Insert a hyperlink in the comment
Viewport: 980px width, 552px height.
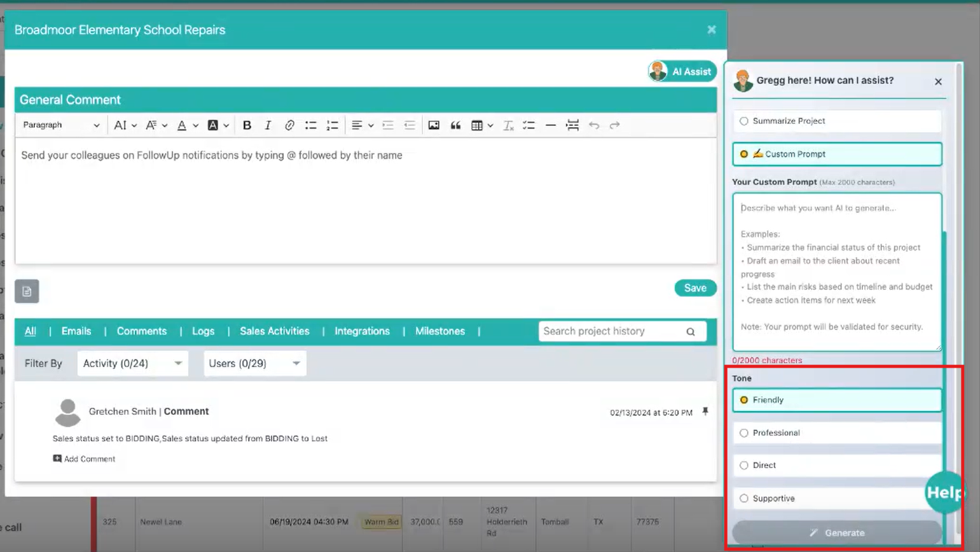click(x=289, y=125)
